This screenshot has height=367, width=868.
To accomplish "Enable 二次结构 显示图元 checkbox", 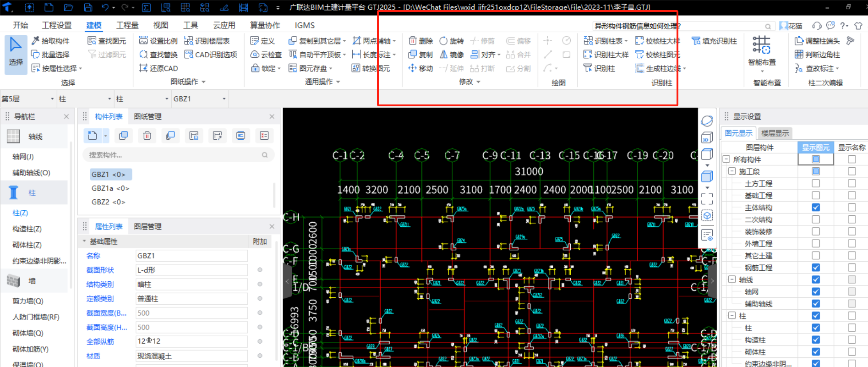I will [816, 219].
